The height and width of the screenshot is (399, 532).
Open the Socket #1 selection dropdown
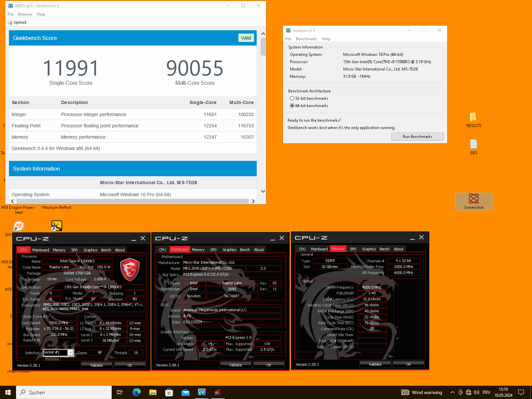[70, 353]
